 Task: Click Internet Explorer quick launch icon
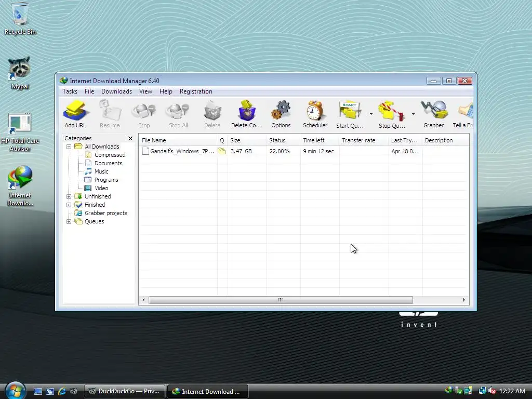coord(62,391)
